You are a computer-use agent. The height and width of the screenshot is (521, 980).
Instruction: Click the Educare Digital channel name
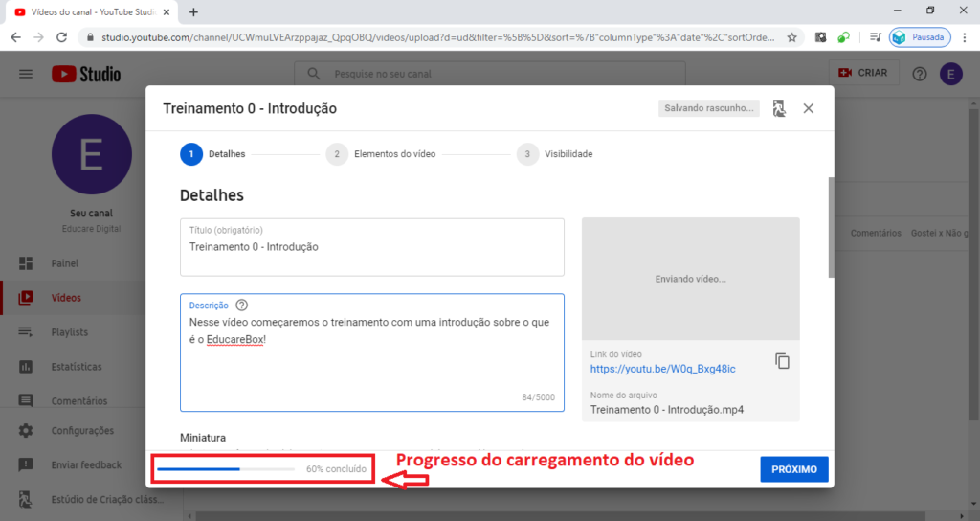click(91, 229)
